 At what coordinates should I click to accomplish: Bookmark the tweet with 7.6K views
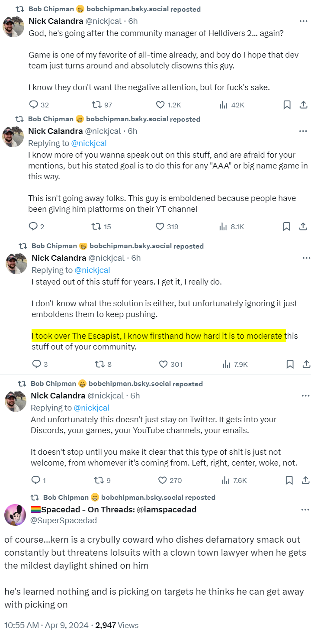coord(289,480)
